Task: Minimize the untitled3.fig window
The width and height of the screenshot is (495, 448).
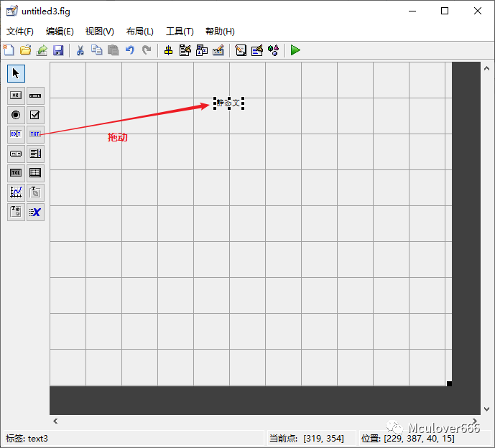Action: coord(412,11)
